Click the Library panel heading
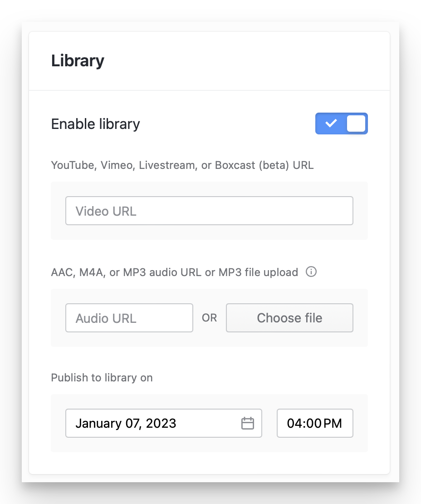This screenshot has height=504, width=421. click(78, 60)
